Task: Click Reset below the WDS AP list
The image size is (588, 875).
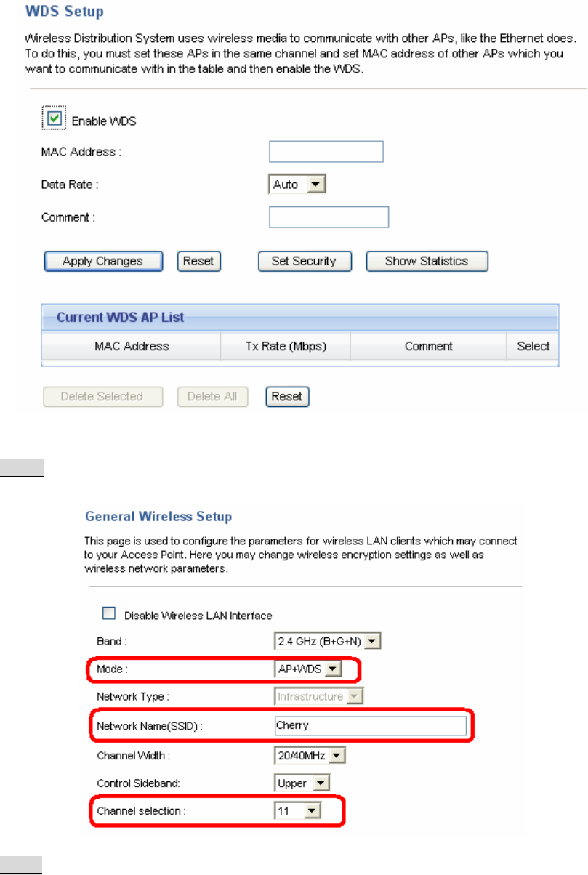Action: 287,397
